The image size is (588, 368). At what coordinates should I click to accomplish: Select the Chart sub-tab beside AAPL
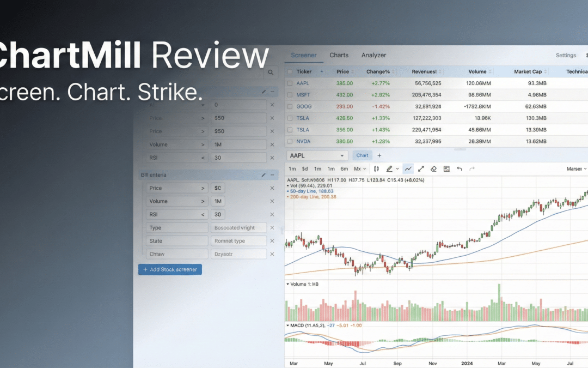coord(362,155)
